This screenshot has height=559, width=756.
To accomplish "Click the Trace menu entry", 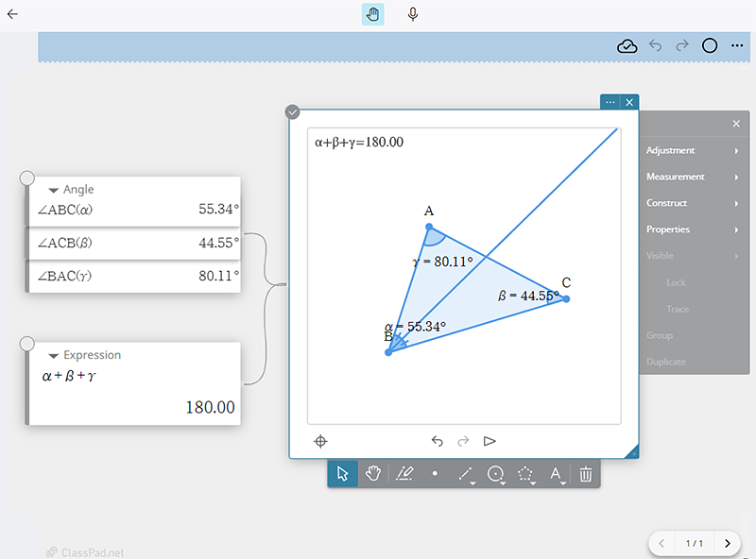I will coord(678,309).
